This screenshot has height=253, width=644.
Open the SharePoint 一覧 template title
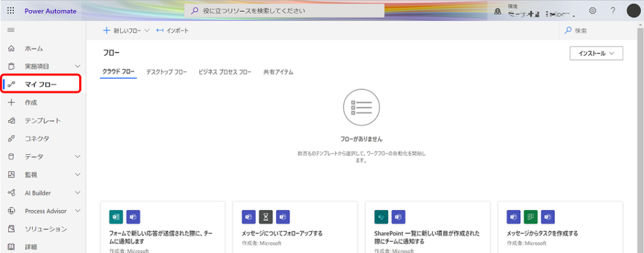click(427, 237)
